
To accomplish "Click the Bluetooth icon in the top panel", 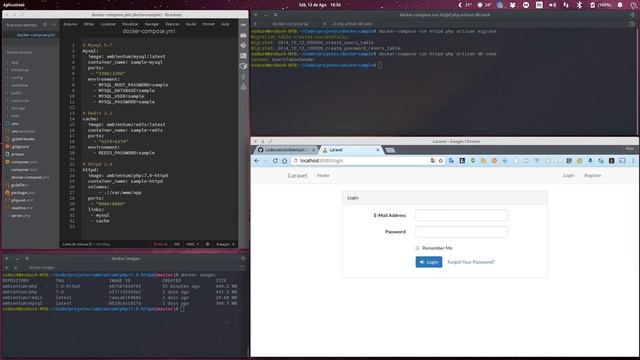I will pos(579,5).
